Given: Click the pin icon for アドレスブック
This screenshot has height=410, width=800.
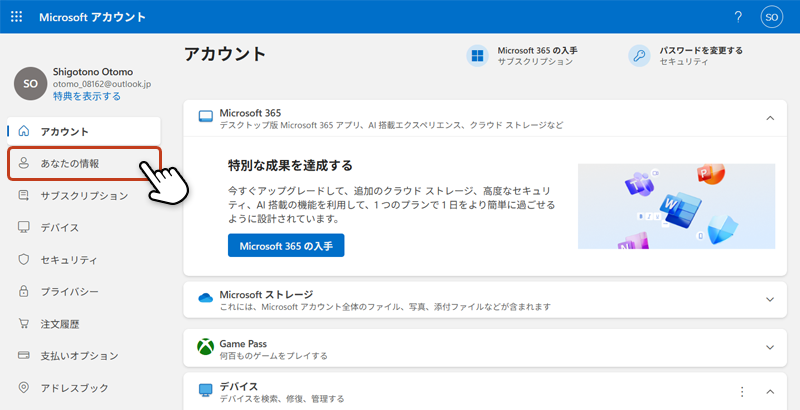Looking at the screenshot, I should 23,388.
